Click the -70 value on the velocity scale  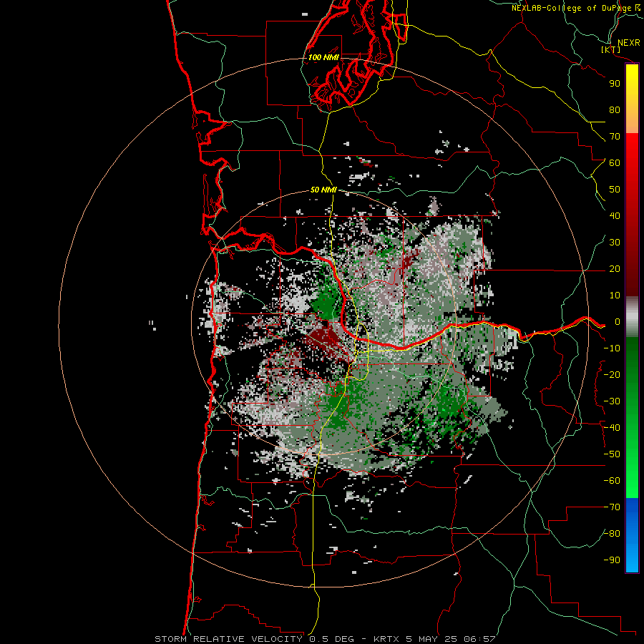[612, 507]
